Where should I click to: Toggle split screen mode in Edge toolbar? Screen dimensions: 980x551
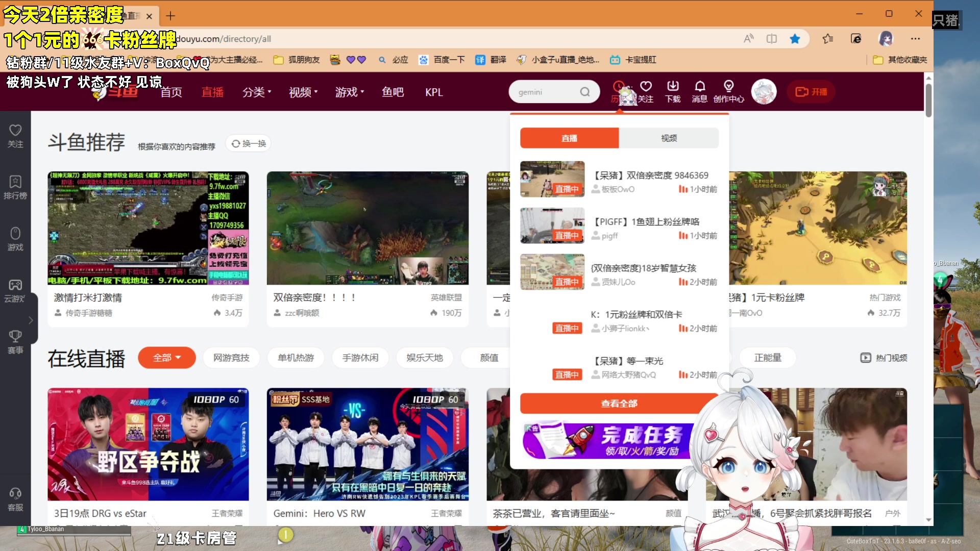coord(772,38)
